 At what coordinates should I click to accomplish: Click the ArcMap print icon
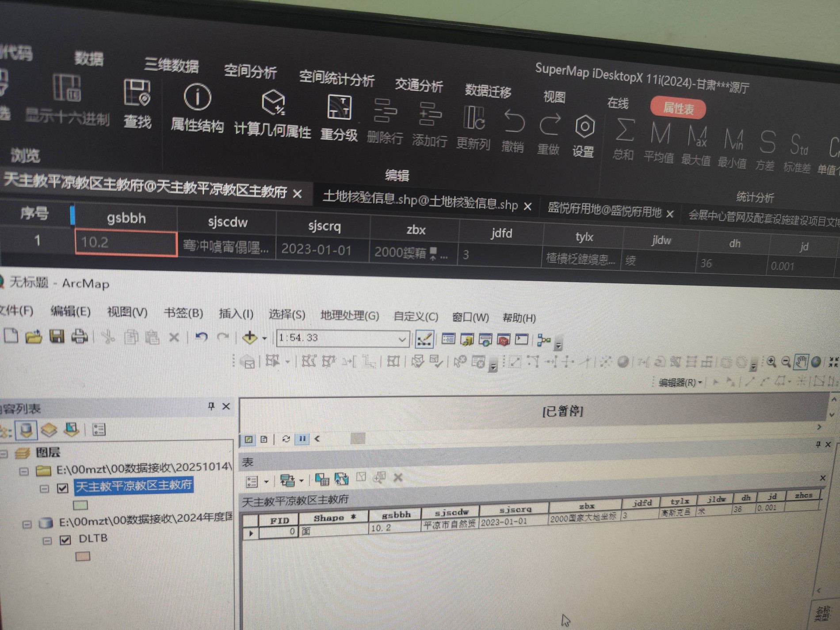pos(80,337)
